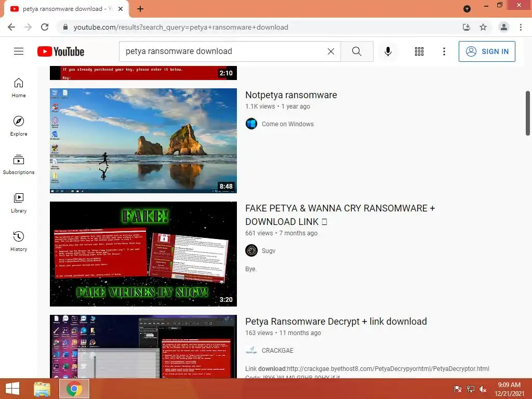Open Subscriptions in the sidebar
The image size is (532, 399).
[x=19, y=165]
